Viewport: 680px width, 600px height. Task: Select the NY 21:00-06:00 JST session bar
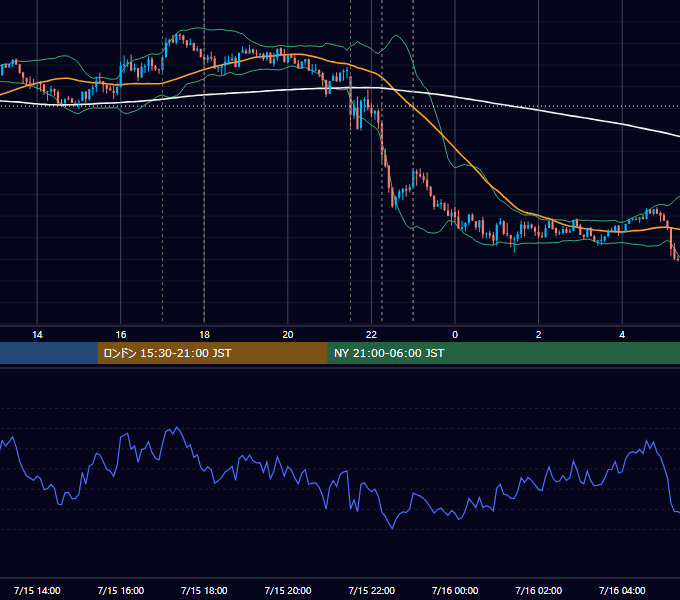pyautogui.click(x=503, y=353)
